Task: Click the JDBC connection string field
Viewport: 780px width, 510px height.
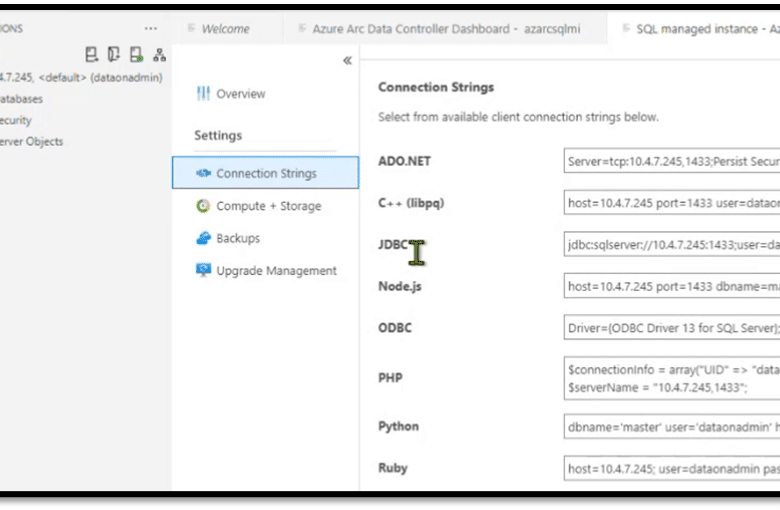Action: point(672,244)
